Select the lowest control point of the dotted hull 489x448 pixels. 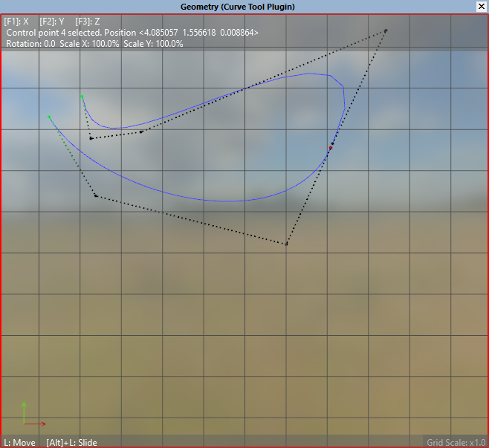(286, 244)
